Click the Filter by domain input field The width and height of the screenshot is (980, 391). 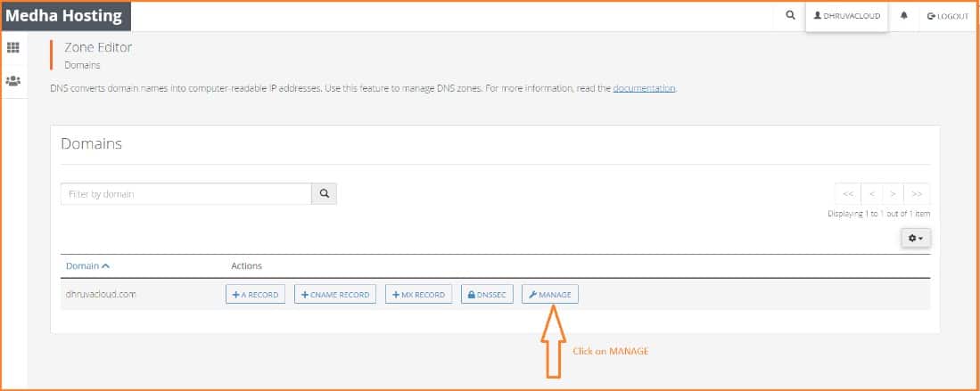point(185,193)
